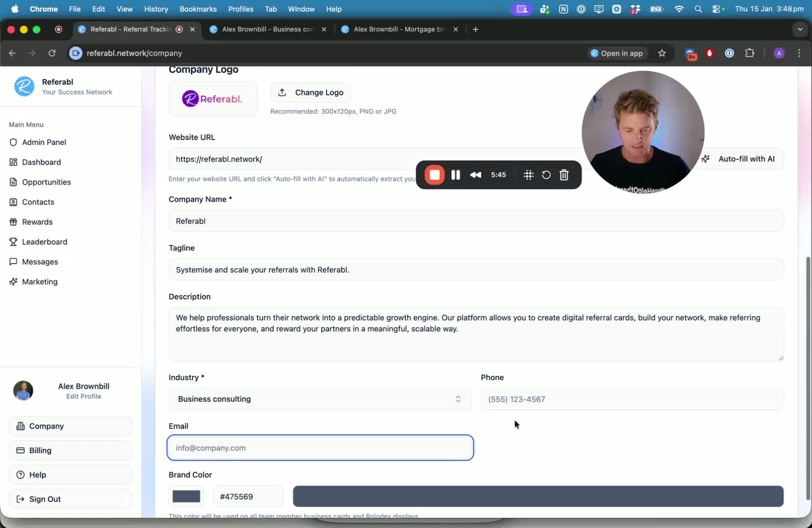Click the 1Password extension icon in toolbar
This screenshot has height=528, width=812.
click(729, 53)
